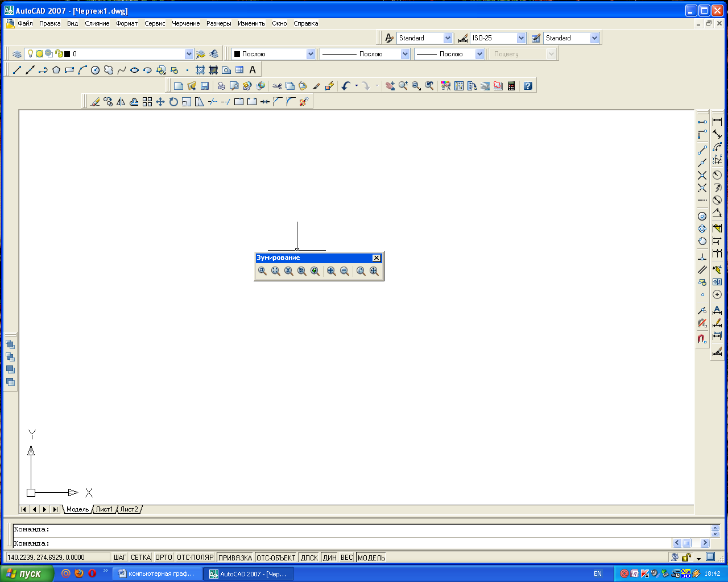Click the пуск Start button
This screenshot has width=728, height=582.
(27, 573)
